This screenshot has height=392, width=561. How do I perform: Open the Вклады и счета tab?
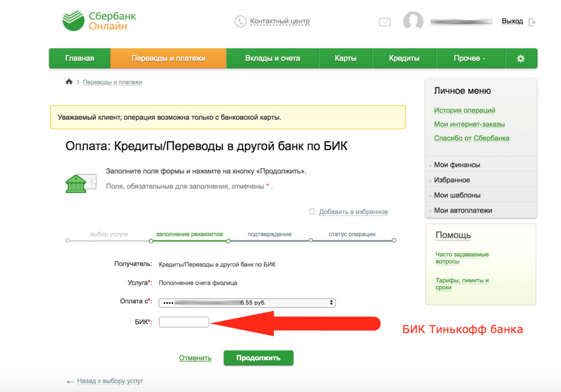272,58
